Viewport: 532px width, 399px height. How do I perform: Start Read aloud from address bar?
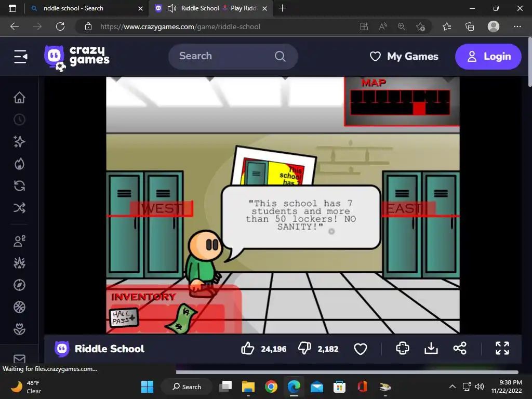coord(383,26)
